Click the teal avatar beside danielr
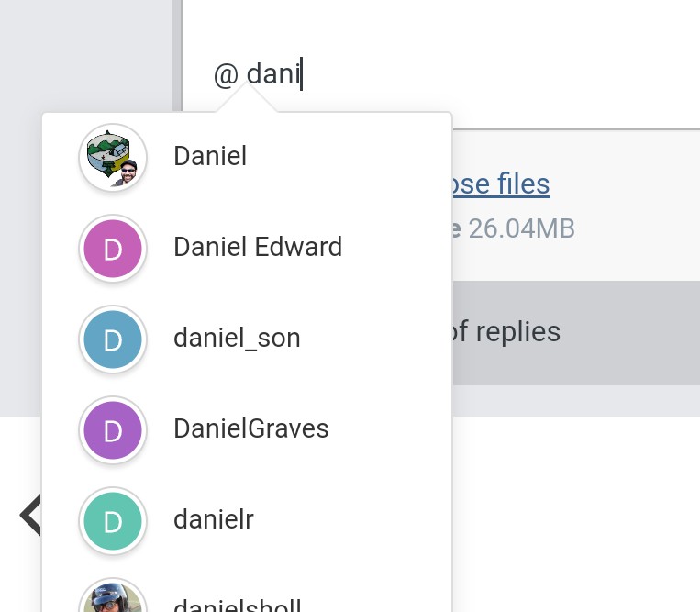This screenshot has height=612, width=700. tap(113, 520)
